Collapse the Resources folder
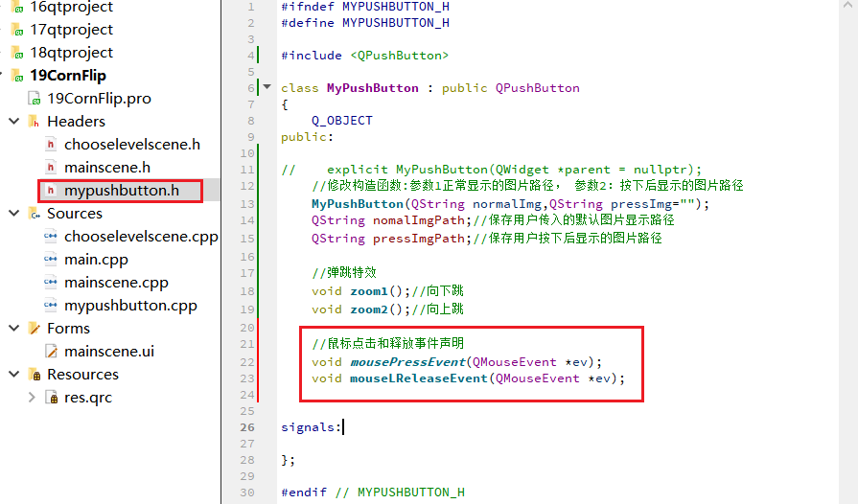 (x=14, y=375)
